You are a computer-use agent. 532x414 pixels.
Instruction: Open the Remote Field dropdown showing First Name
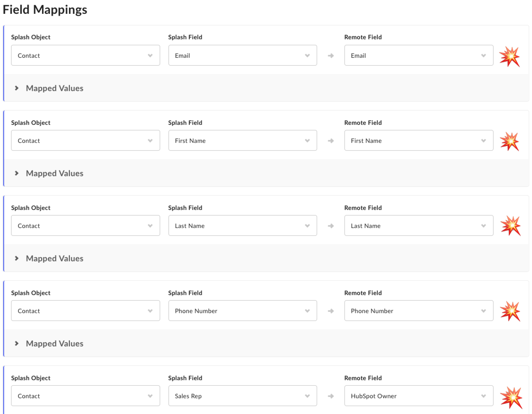pyautogui.click(x=419, y=140)
